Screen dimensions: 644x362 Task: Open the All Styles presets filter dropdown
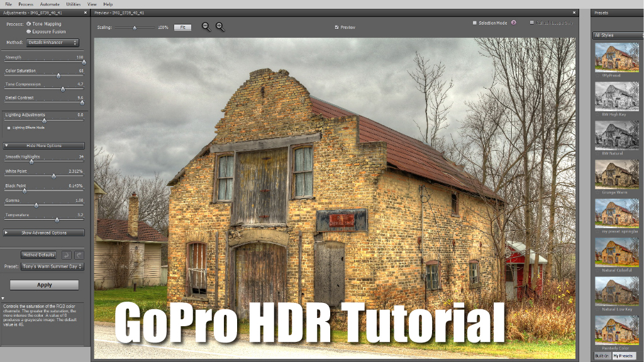[618, 35]
